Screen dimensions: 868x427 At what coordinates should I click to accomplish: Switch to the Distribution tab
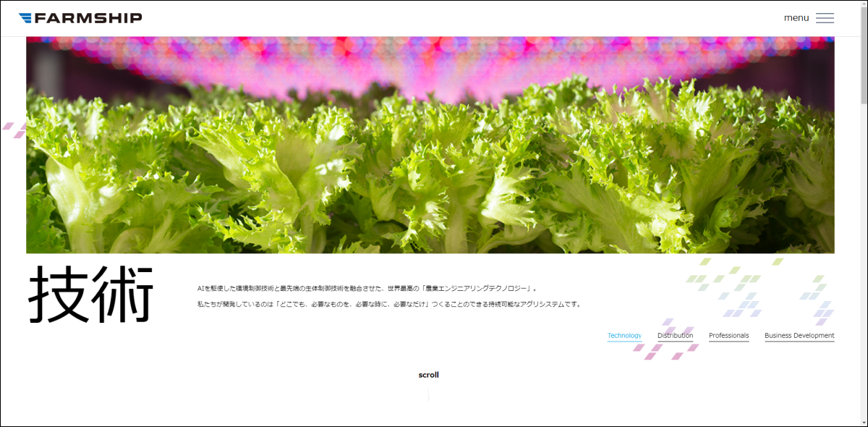click(675, 336)
